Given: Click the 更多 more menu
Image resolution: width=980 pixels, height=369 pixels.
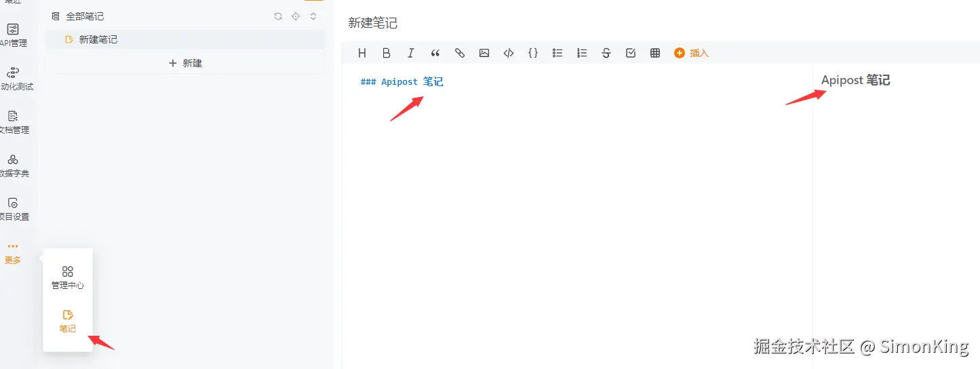Looking at the screenshot, I should pyautogui.click(x=13, y=253).
